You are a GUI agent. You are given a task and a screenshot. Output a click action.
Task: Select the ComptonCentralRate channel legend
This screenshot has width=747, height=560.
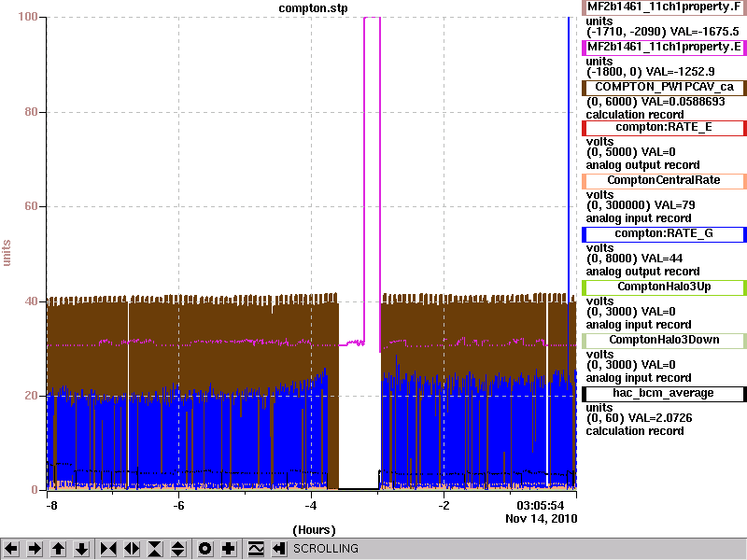click(664, 181)
